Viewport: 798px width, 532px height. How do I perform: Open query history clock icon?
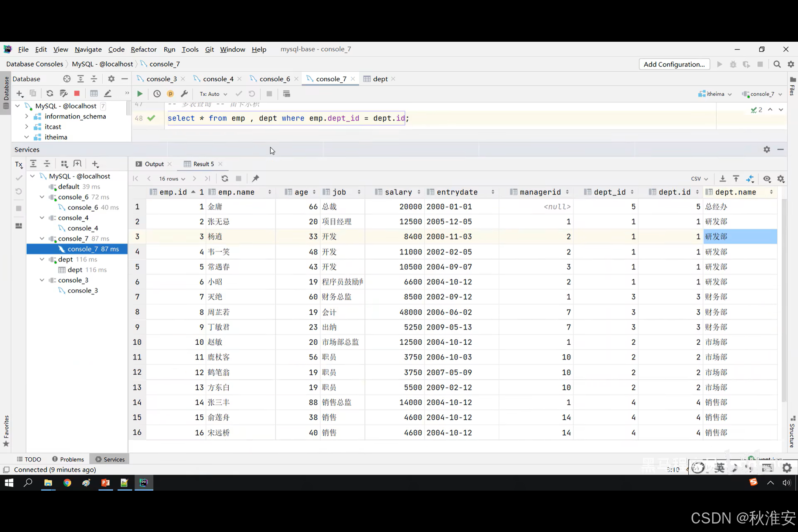157,94
